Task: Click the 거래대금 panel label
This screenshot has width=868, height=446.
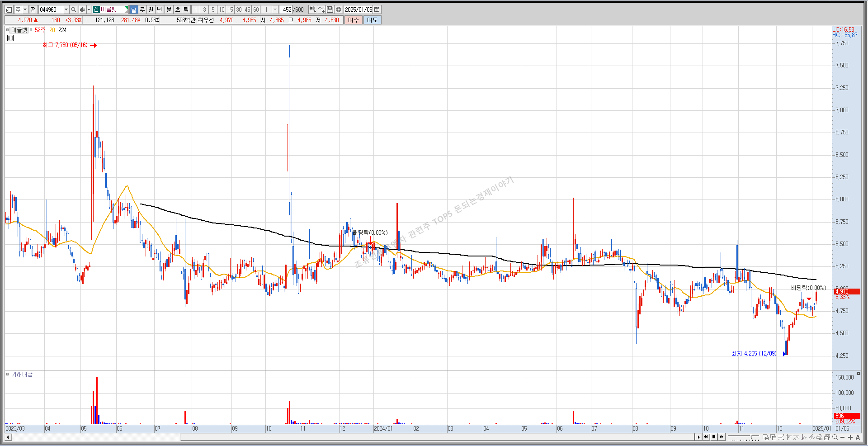Action: click(22, 374)
